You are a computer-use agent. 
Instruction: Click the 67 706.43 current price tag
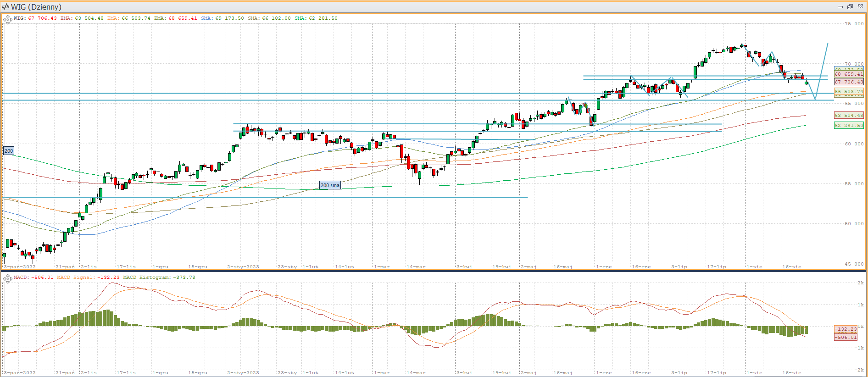[x=849, y=82]
